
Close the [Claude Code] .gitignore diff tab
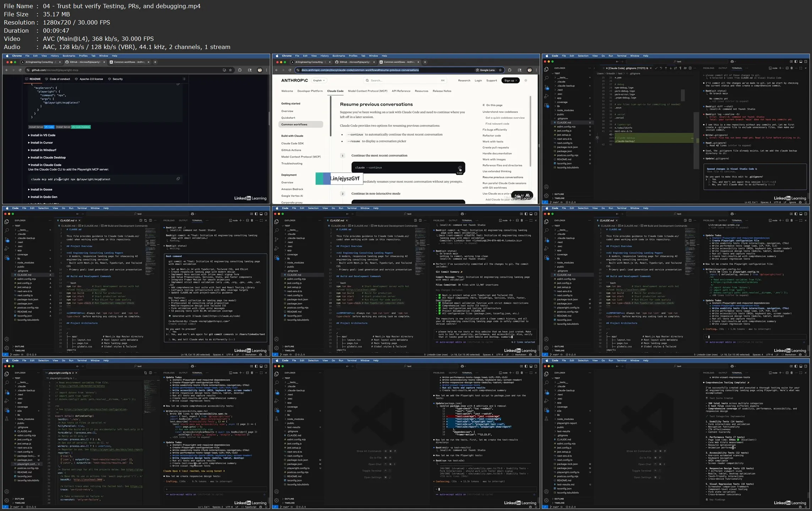650,68
